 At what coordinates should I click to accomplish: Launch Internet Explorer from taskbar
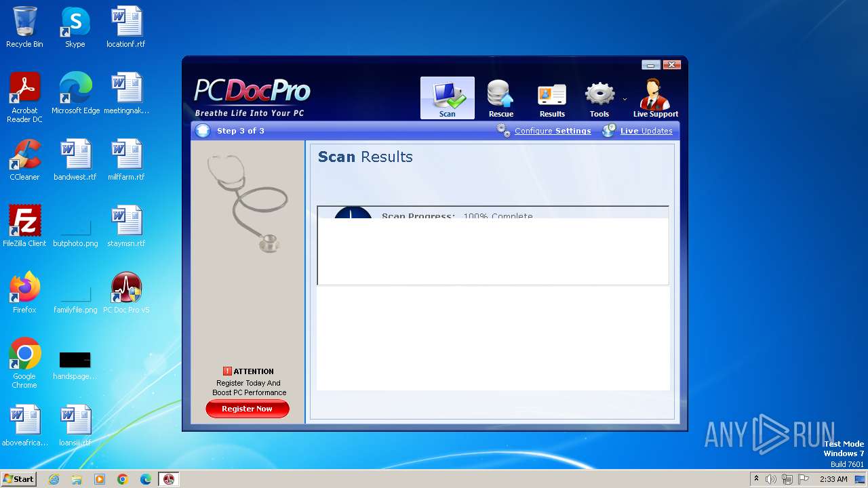[54, 479]
